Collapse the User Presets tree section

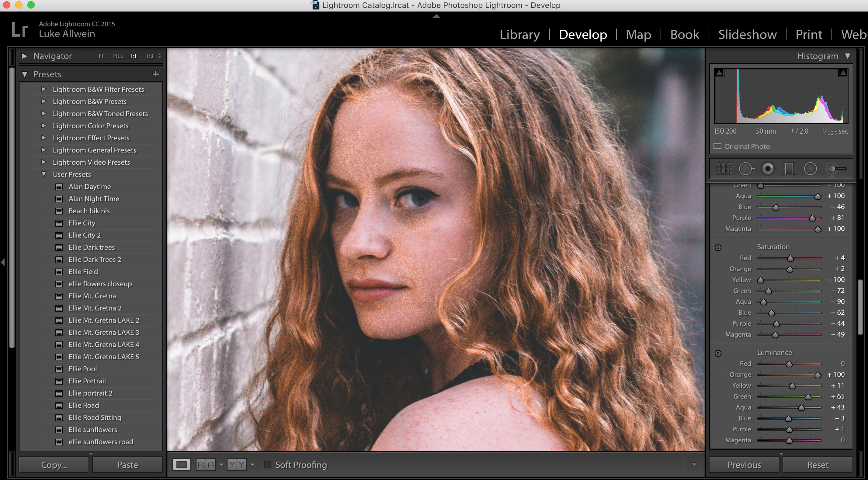pyautogui.click(x=44, y=174)
